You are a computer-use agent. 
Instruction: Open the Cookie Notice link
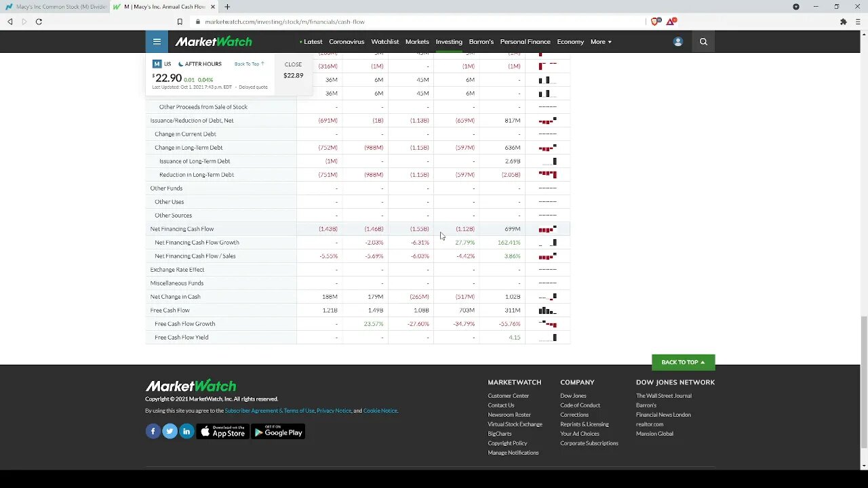click(380, 411)
